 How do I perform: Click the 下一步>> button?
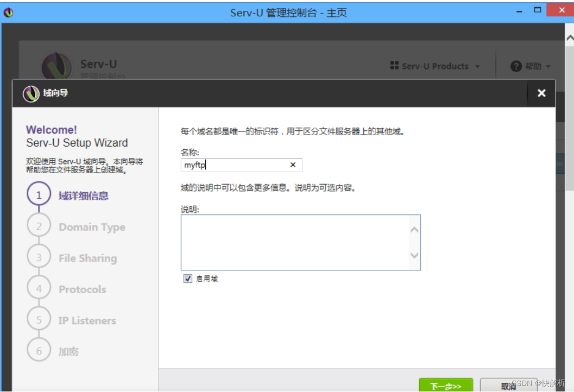pyautogui.click(x=445, y=384)
